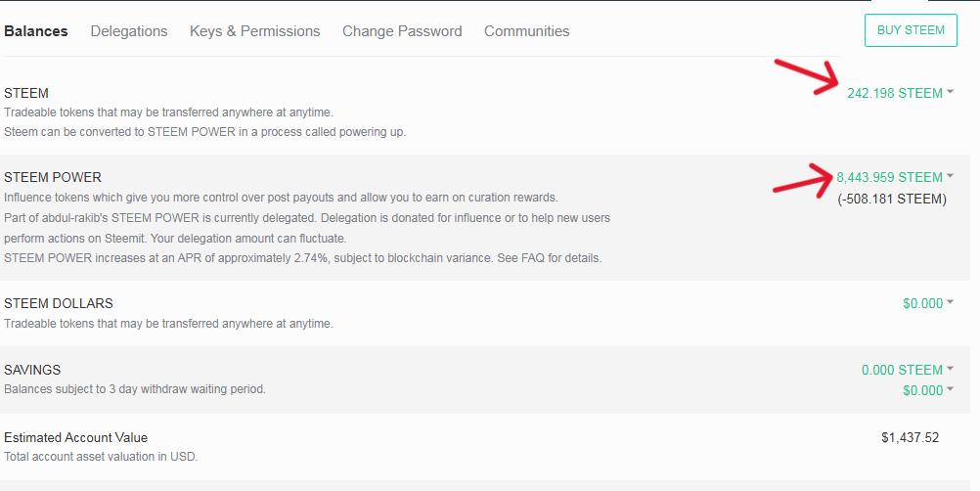980x491 pixels.
Task: Select the Communities tab
Action: 527,31
